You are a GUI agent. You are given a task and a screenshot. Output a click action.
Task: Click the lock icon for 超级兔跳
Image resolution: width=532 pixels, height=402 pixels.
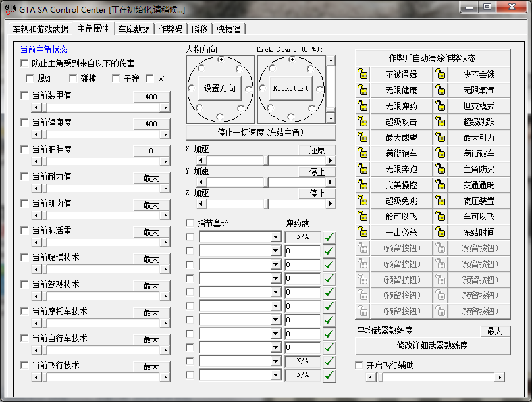tap(363, 201)
